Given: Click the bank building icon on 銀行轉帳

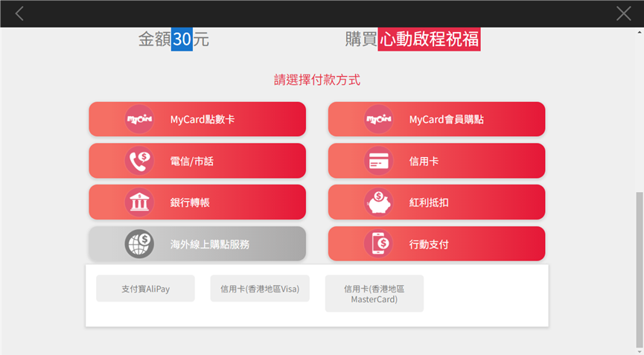Looking at the screenshot, I should tap(139, 202).
